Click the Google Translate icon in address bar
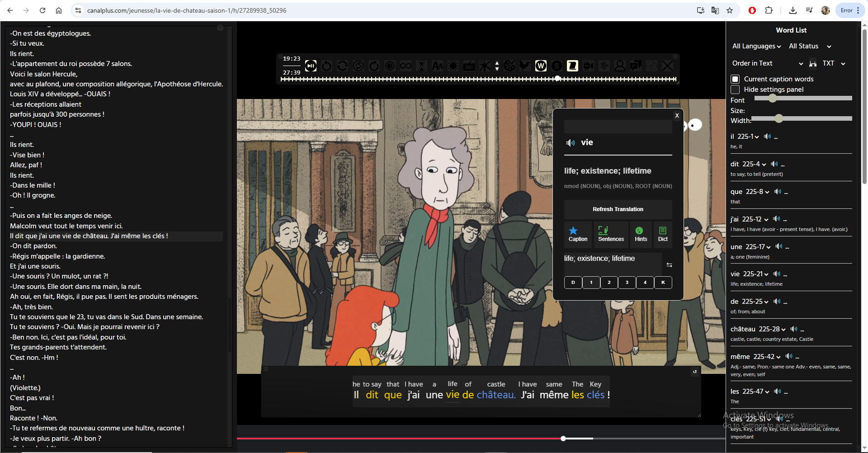Screen dimensions: 868x453 click(715, 10)
